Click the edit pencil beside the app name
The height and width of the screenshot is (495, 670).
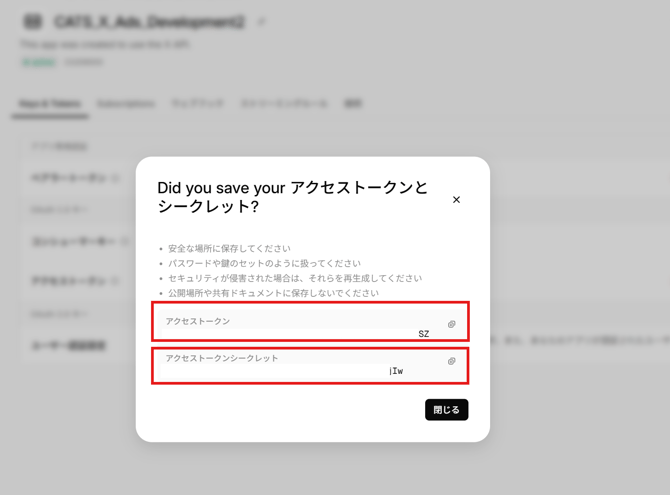tap(261, 22)
